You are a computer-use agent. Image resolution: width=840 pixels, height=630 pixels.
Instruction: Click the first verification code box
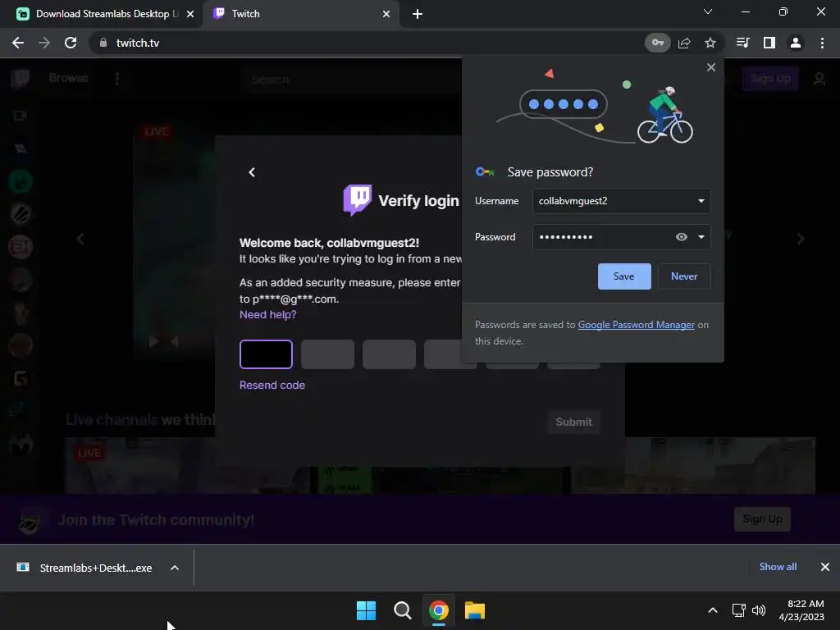pos(267,354)
